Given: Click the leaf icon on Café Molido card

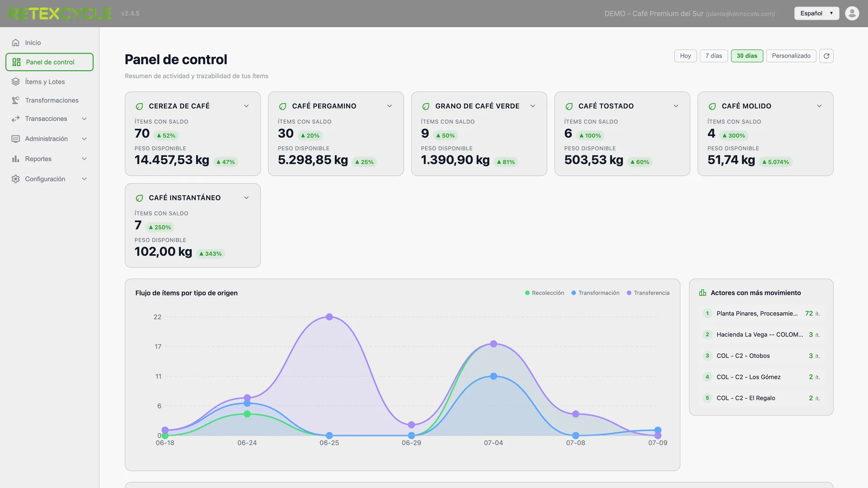Looking at the screenshot, I should [712, 107].
